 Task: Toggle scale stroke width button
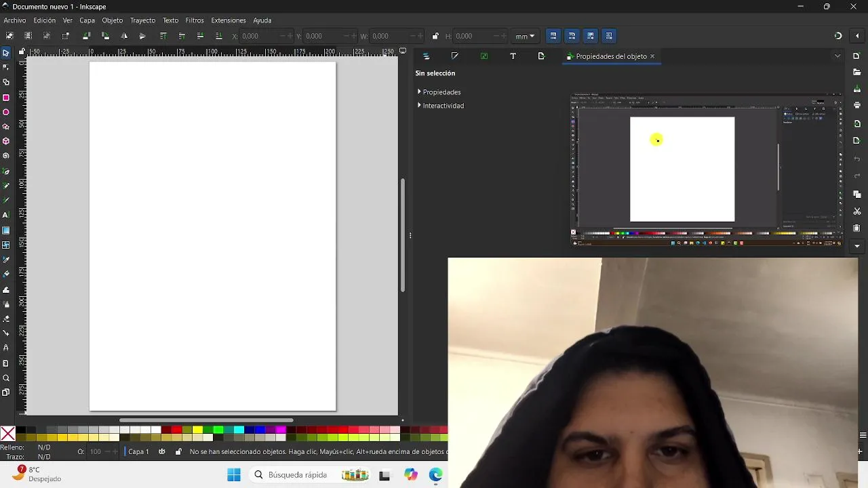(x=553, y=36)
